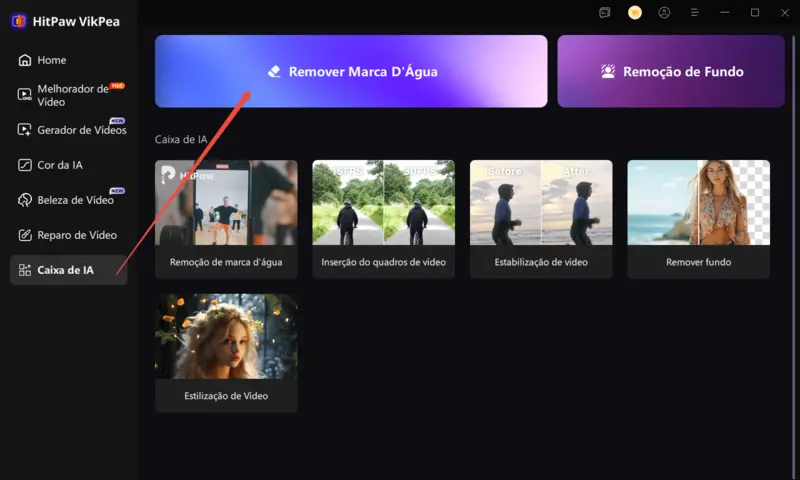Click the Remover Marca D'Água banner
Viewport: 800px width, 480px height.
click(x=351, y=71)
